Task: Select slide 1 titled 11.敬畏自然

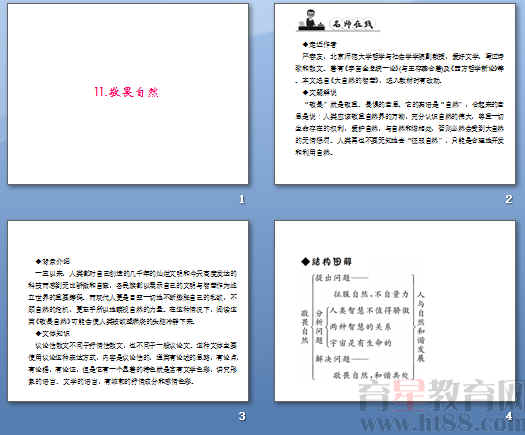Action: point(128,94)
